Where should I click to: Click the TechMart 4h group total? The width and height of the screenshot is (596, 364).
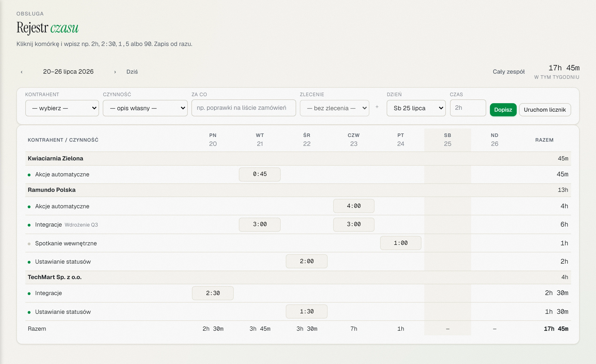pyautogui.click(x=565, y=277)
